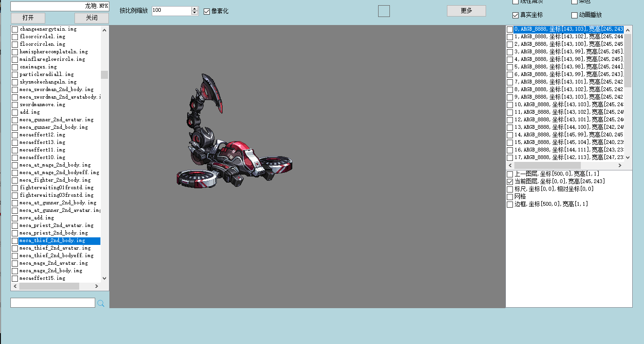
Task: Click the 更多 (more) button
Action: [466, 10]
